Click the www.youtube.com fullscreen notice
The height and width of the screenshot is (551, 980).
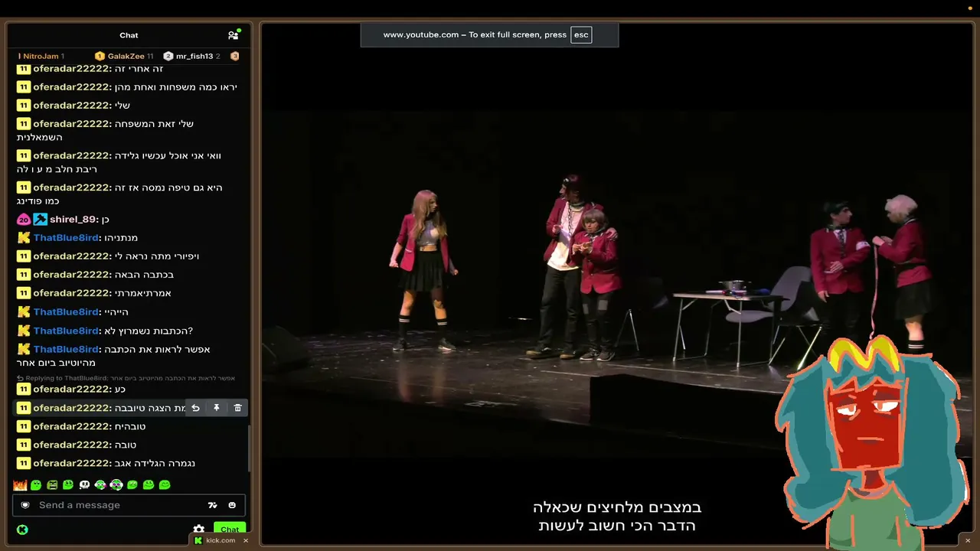pos(489,34)
